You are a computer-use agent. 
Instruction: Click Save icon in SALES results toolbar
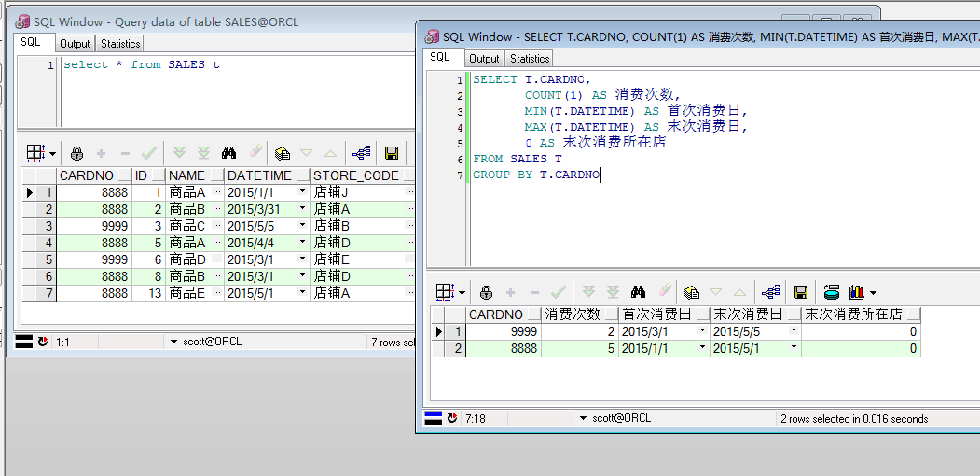[392, 153]
